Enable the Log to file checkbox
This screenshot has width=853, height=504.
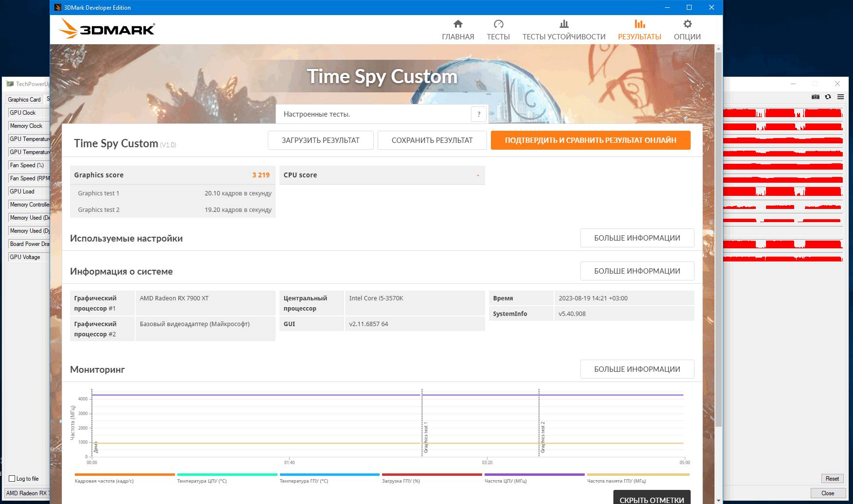12,479
